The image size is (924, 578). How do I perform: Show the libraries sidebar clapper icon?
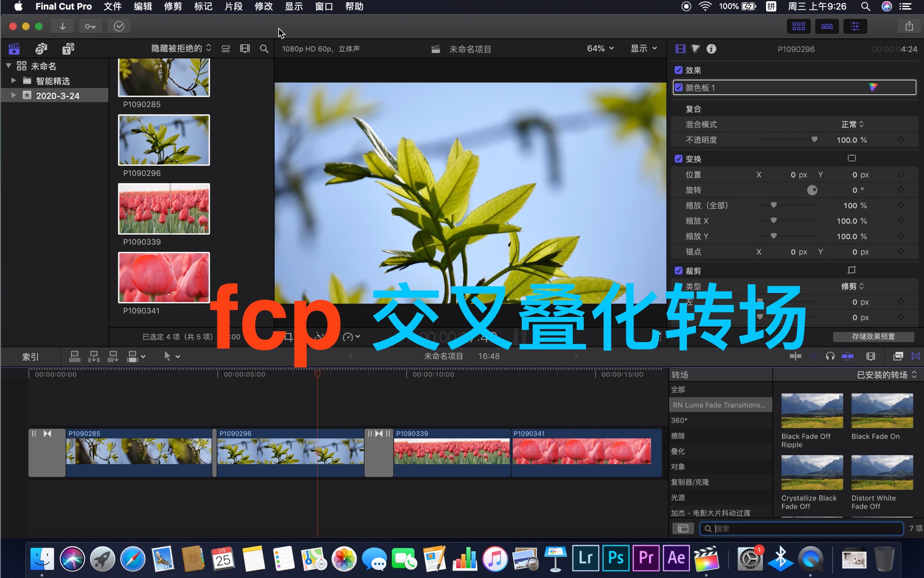tap(14, 49)
